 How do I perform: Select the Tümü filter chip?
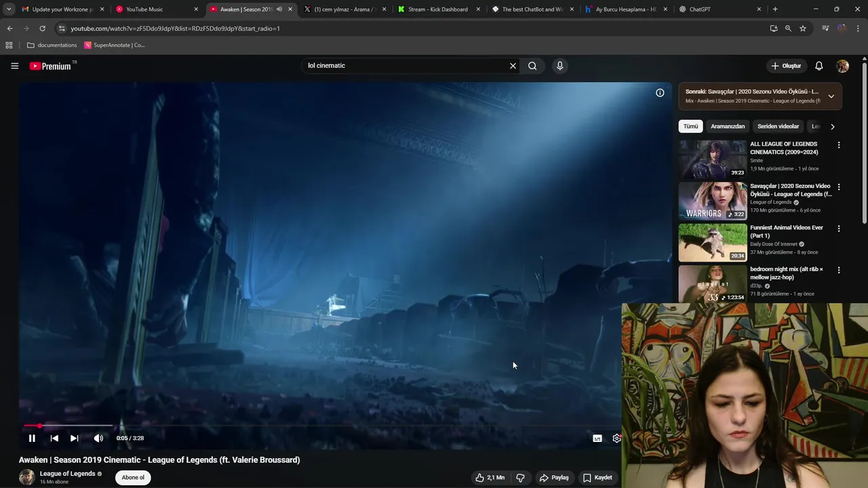(690, 126)
